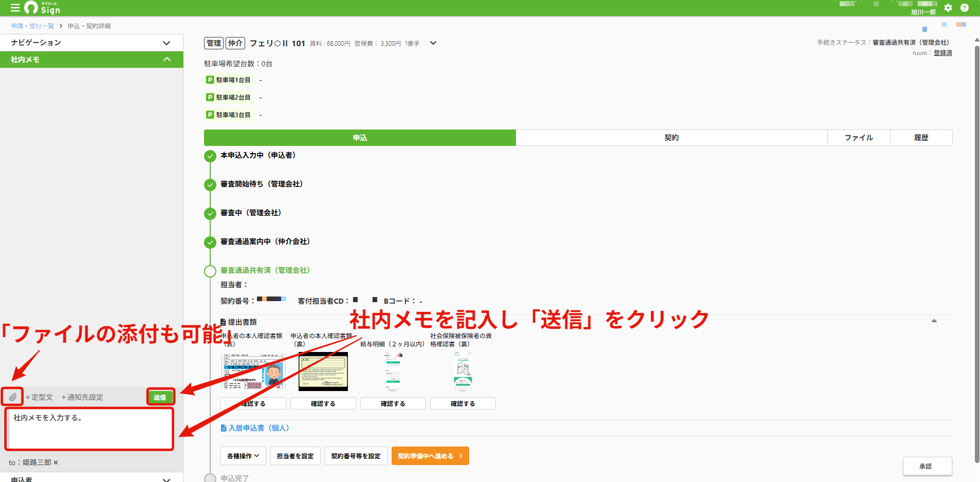Click the 駐車場3台目 parking icon
980x482 pixels.
[x=210, y=115]
